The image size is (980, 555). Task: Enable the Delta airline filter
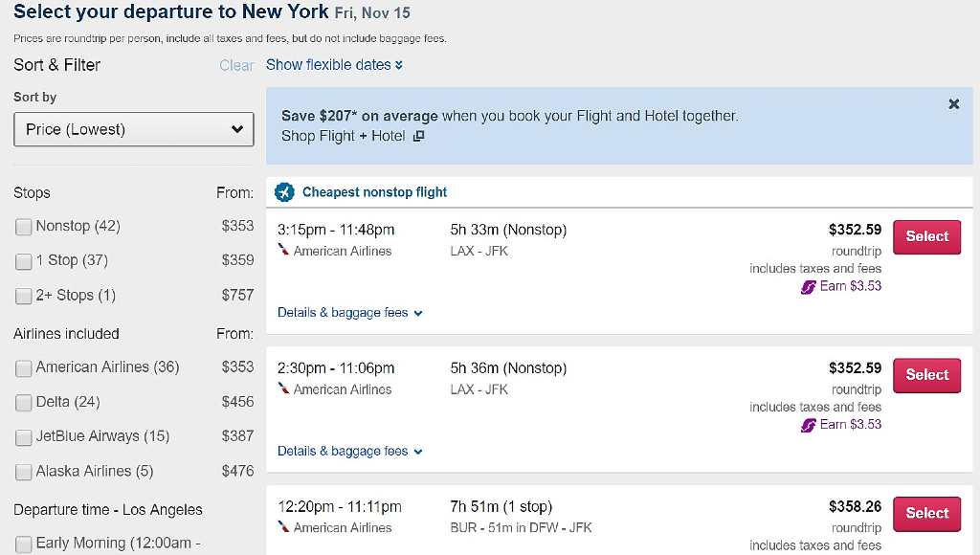(22, 402)
